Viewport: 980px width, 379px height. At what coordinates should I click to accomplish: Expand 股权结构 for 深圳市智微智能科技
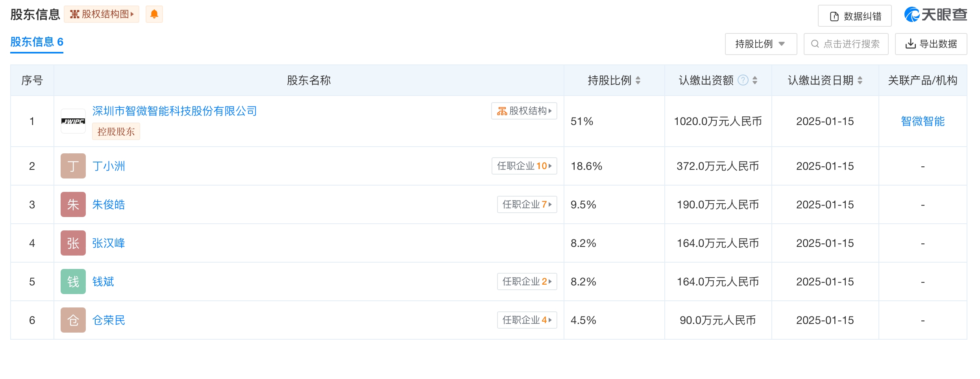(524, 111)
